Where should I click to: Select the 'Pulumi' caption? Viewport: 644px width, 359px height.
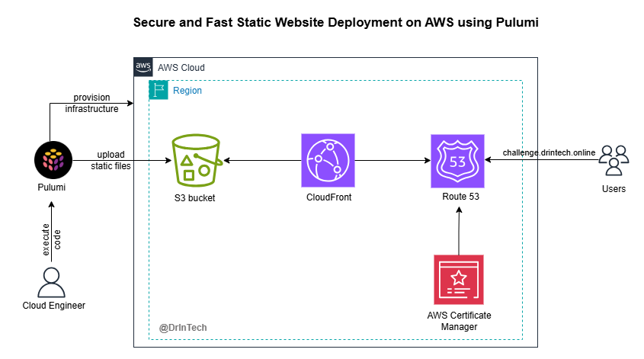point(52,188)
